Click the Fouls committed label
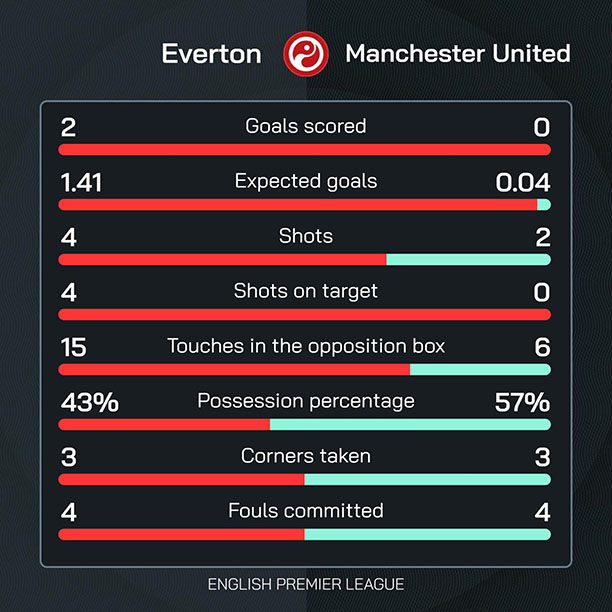The image size is (612, 612). click(305, 511)
